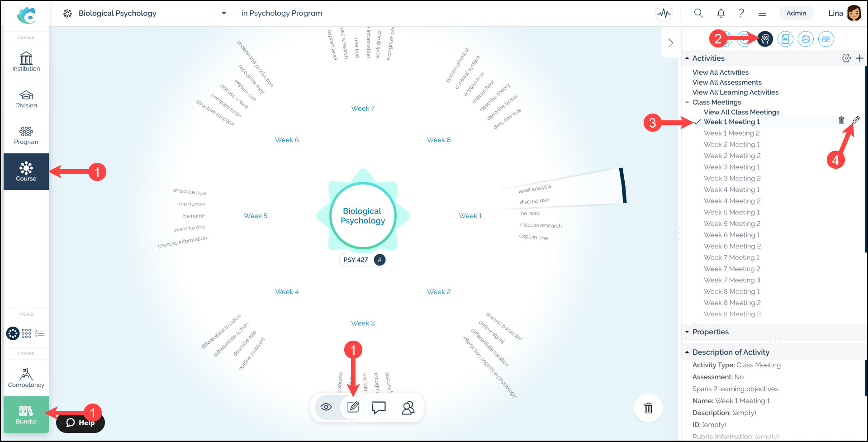Click the pencil icon for Week 1 Meeting 1

(856, 120)
